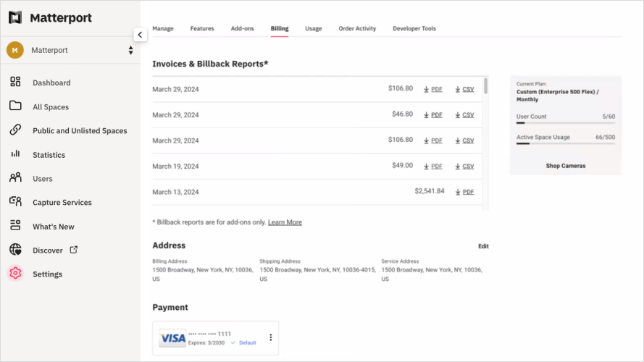Click the Discover globe icon

coord(15,249)
